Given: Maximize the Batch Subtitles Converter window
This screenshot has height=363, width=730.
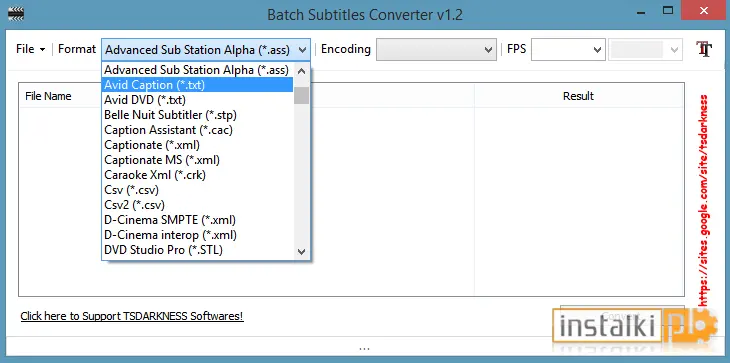Looking at the screenshot, I should tap(668, 10).
